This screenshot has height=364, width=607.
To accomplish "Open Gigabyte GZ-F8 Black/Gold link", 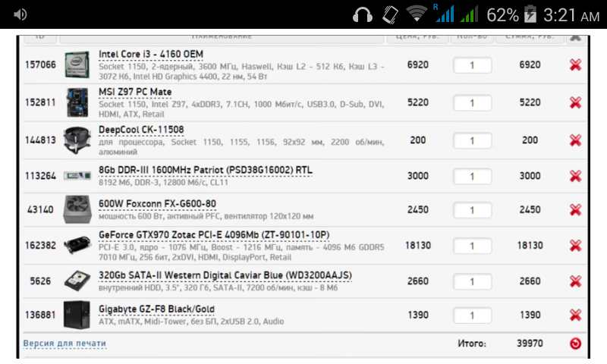I will pyautogui.click(x=156, y=309).
